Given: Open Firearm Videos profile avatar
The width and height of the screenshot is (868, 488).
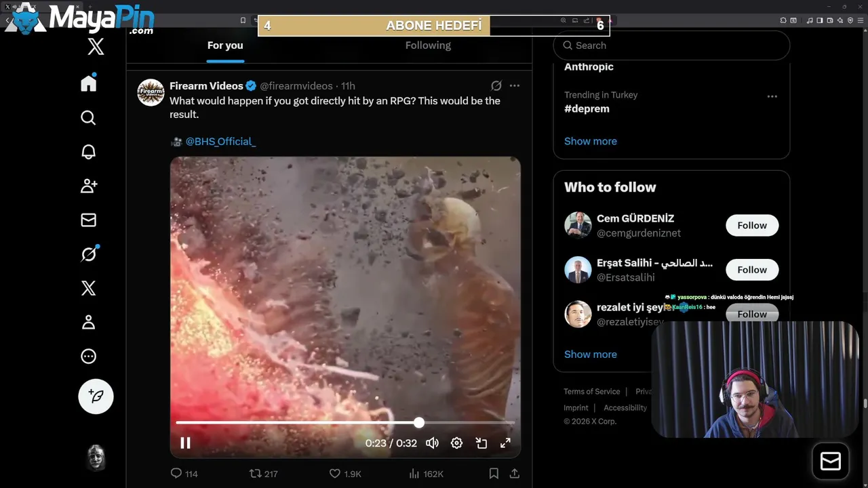Looking at the screenshot, I should (x=151, y=92).
